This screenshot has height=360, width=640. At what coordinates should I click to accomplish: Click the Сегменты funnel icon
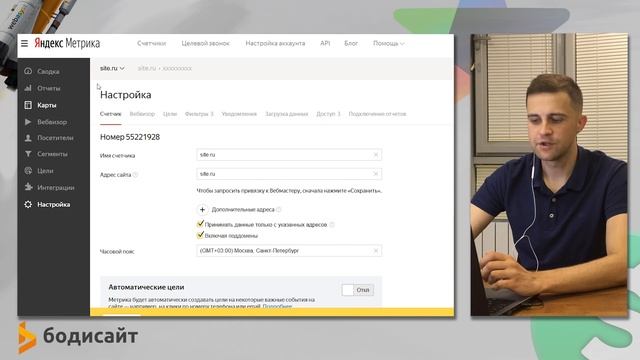click(x=28, y=154)
